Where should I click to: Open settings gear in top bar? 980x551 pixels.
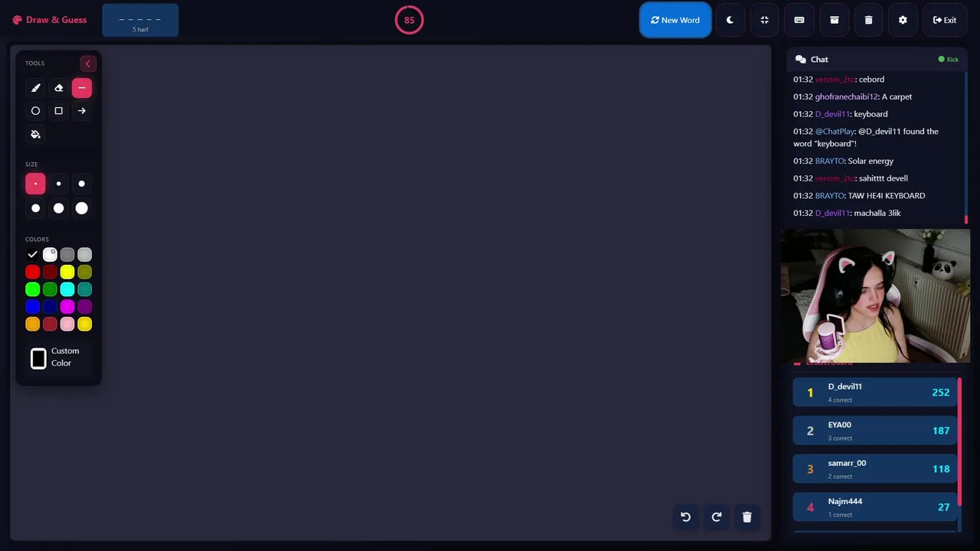(x=903, y=20)
